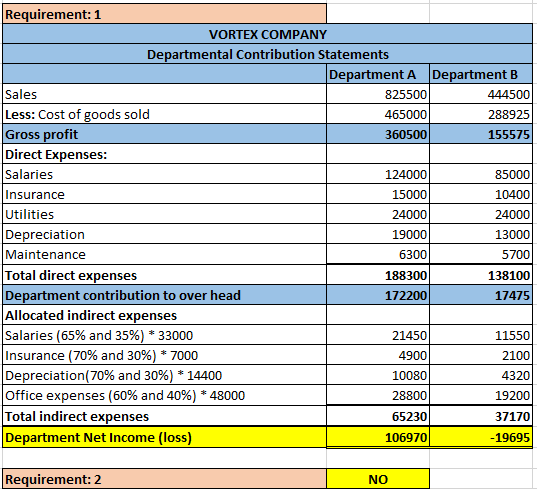Screen dimensions: 537x489
Task: Select allocated depreciation value 4320
Action: click(481, 375)
